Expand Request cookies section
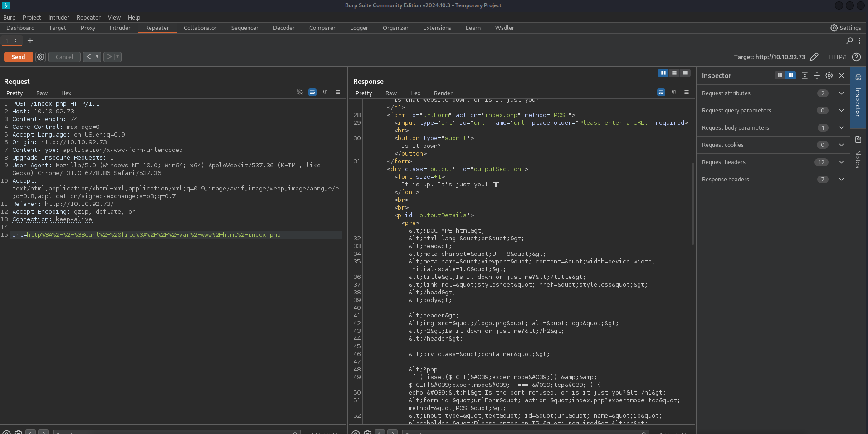 point(773,145)
